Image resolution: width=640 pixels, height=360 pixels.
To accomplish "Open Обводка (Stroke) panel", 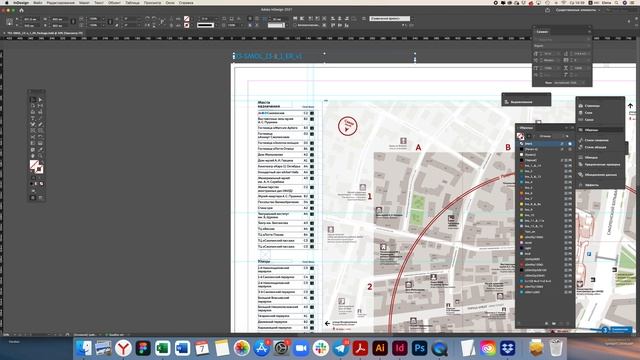I will pyautogui.click(x=591, y=157).
